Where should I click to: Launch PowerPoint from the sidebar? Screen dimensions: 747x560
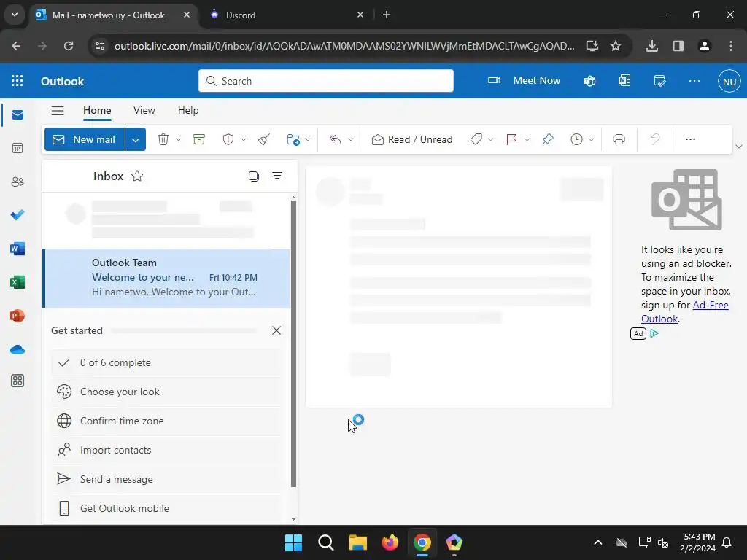pyautogui.click(x=18, y=316)
